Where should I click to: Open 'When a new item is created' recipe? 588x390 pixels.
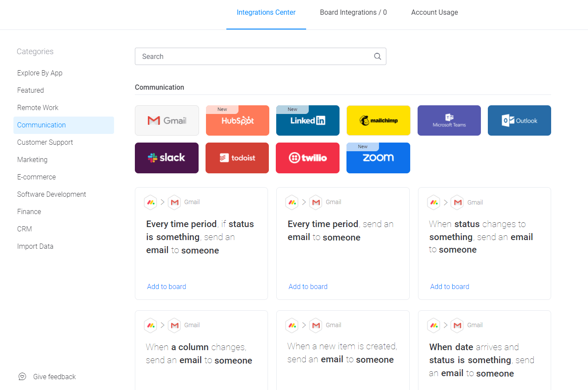pyautogui.click(x=343, y=350)
